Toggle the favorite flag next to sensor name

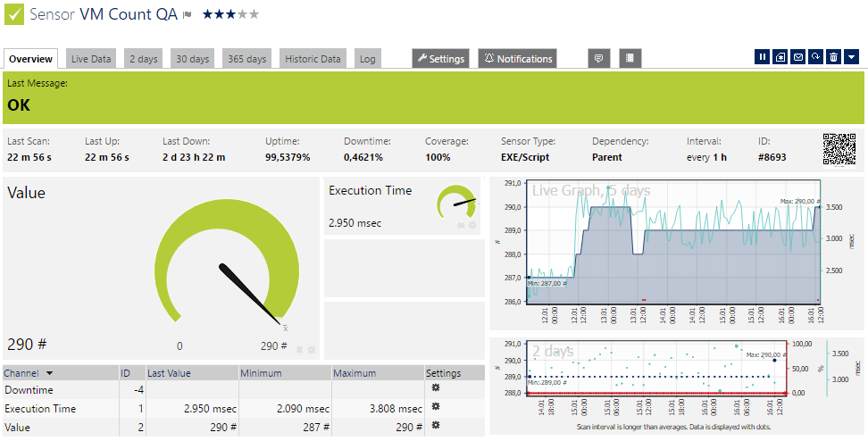pyautogui.click(x=188, y=15)
